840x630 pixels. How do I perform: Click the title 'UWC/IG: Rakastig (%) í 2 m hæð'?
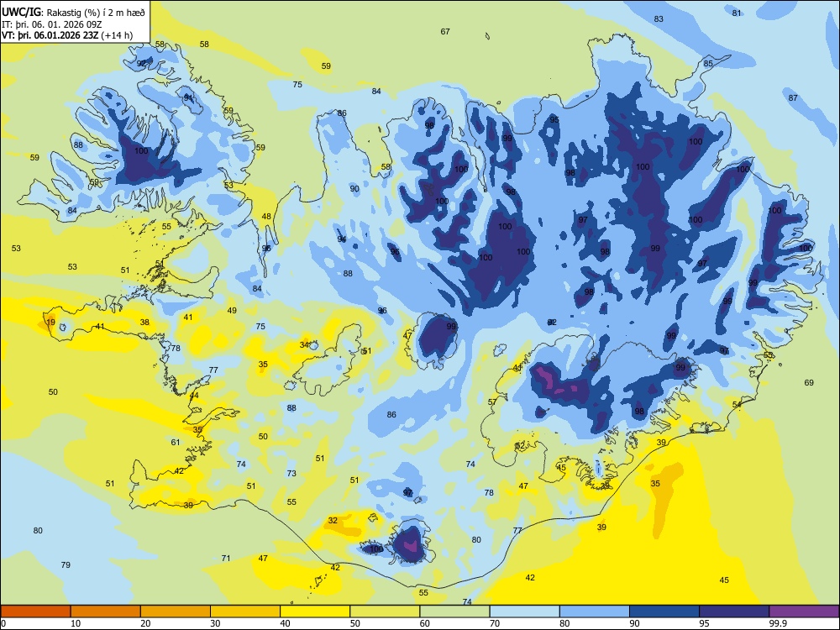[73, 12]
